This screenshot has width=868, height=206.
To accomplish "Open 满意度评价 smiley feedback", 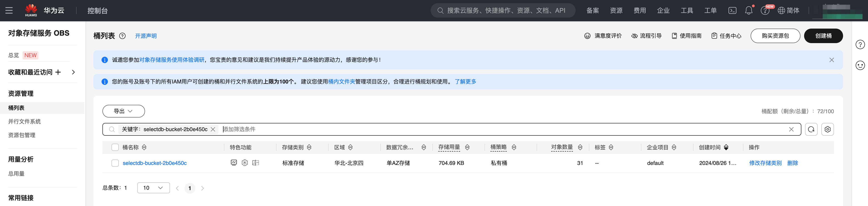I will pyautogui.click(x=603, y=36).
